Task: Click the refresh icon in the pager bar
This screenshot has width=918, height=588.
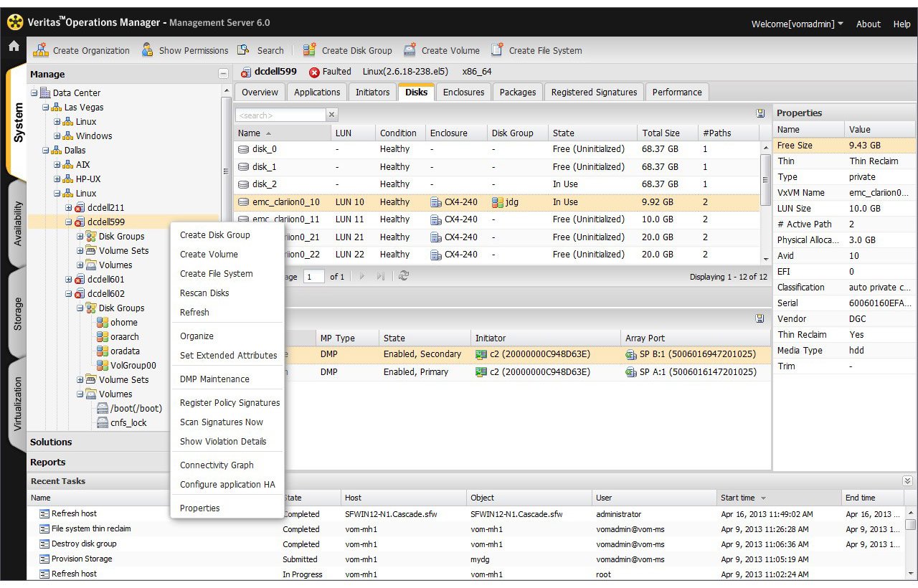Action: [404, 276]
